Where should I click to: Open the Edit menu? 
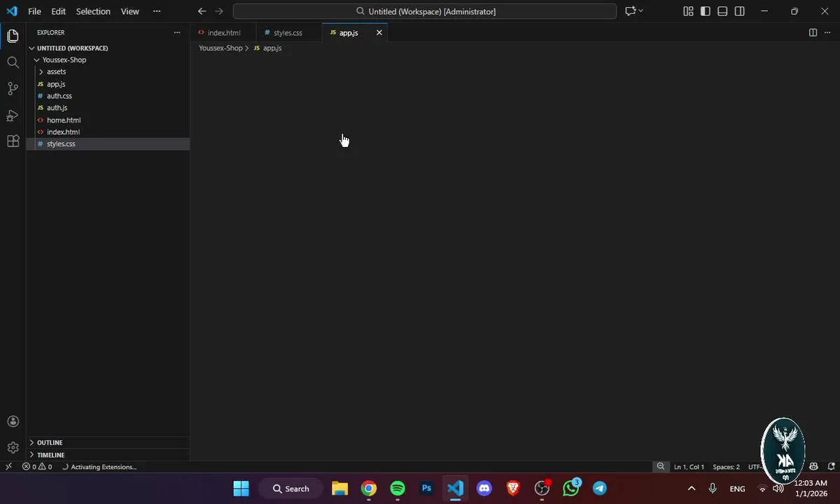[58, 11]
